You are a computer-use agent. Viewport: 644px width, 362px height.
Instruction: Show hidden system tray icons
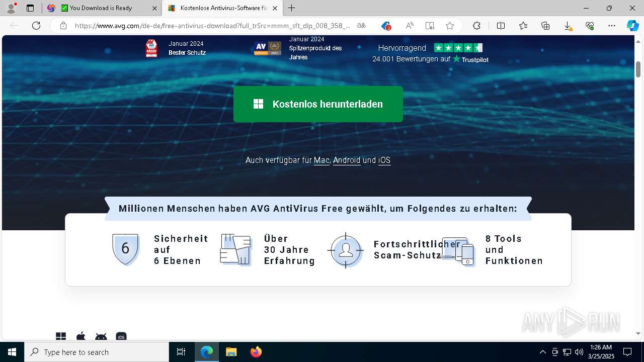pyautogui.click(x=542, y=352)
